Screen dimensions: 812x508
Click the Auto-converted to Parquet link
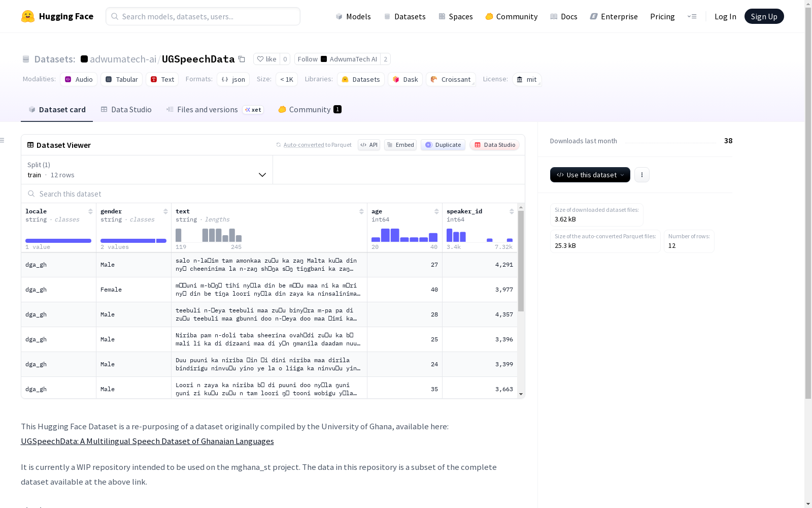point(317,145)
